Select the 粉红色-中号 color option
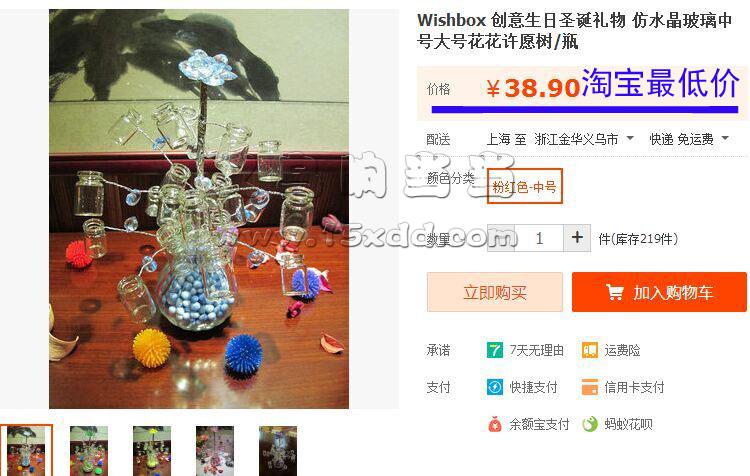This screenshot has height=476, width=750. click(x=525, y=187)
